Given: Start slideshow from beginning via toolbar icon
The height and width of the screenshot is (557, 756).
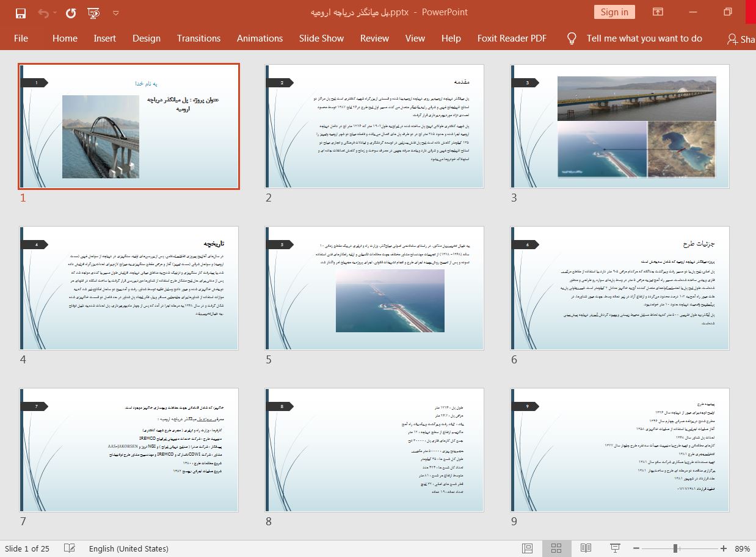Looking at the screenshot, I should pos(93,12).
